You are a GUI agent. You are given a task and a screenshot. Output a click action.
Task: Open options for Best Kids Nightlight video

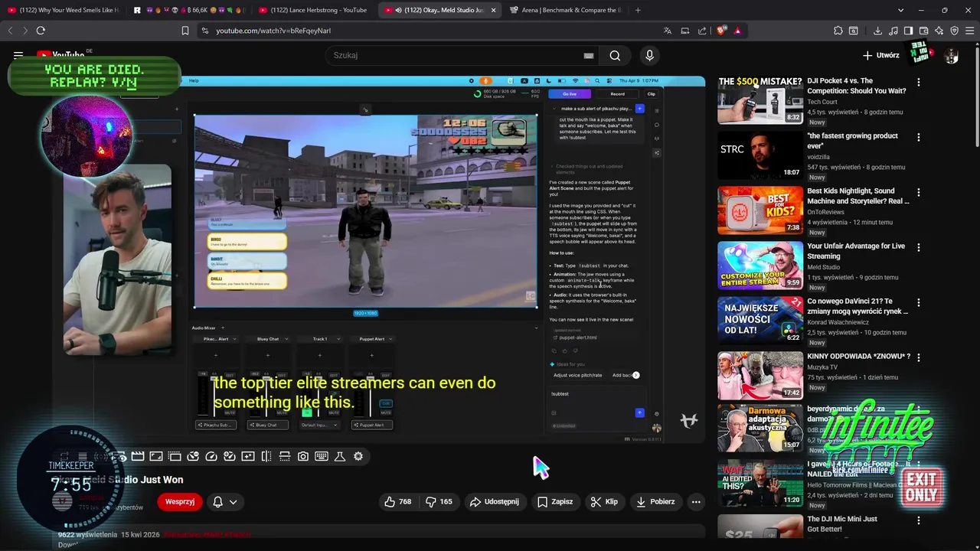(x=919, y=192)
